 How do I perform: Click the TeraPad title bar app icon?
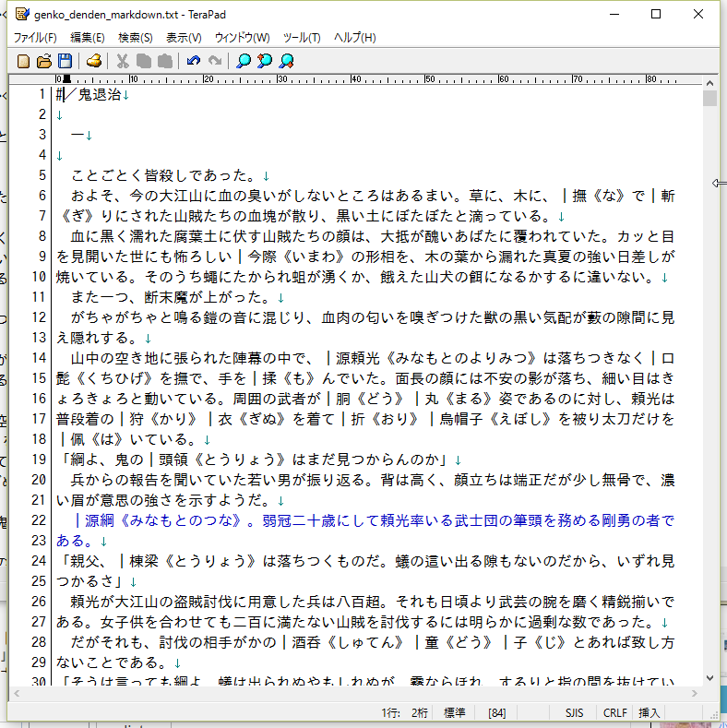(22, 15)
